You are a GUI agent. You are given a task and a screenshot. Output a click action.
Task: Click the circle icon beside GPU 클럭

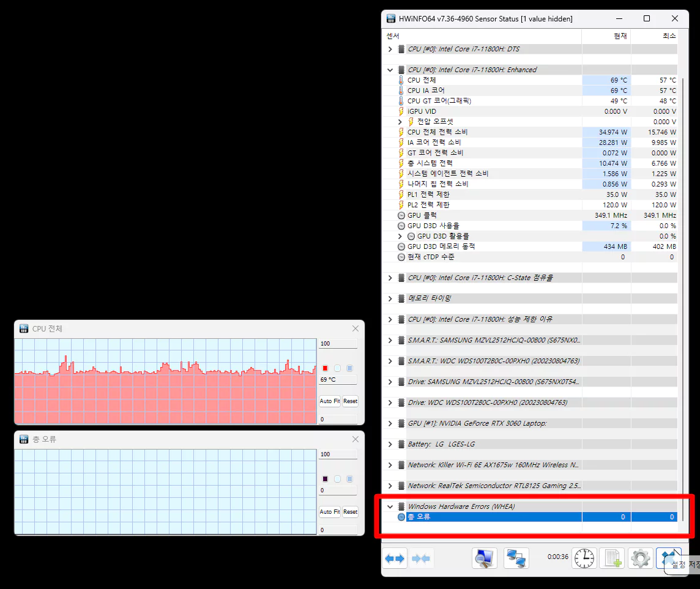pyautogui.click(x=401, y=215)
